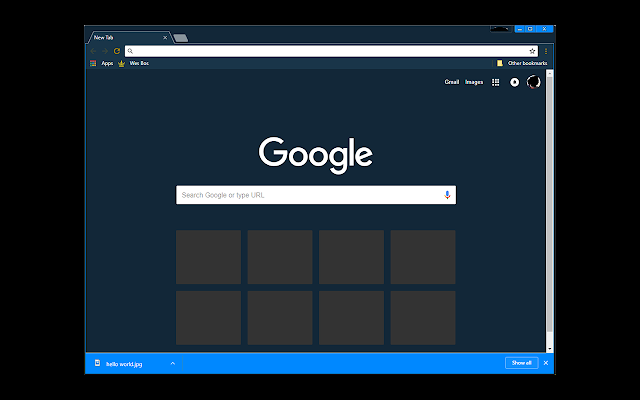Screen dimensions: 640x400
Task: Expand options arrow for hello world.jpg download
Action: 173,363
